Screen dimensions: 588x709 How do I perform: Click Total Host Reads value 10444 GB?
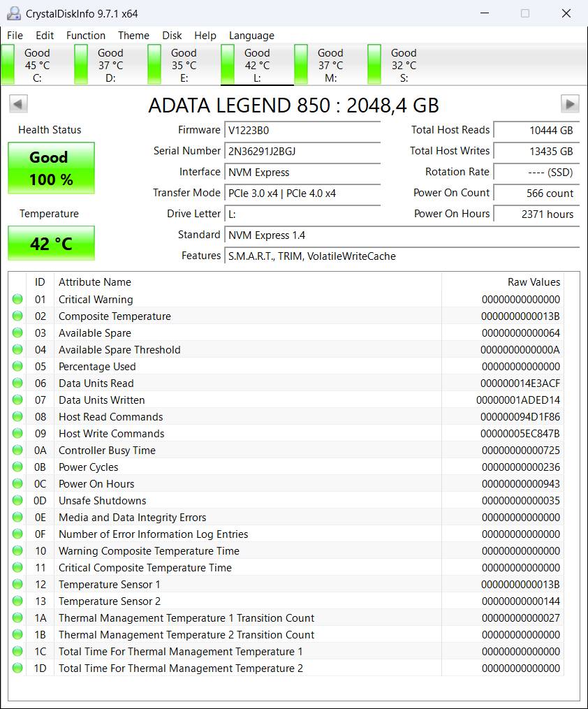coord(536,131)
